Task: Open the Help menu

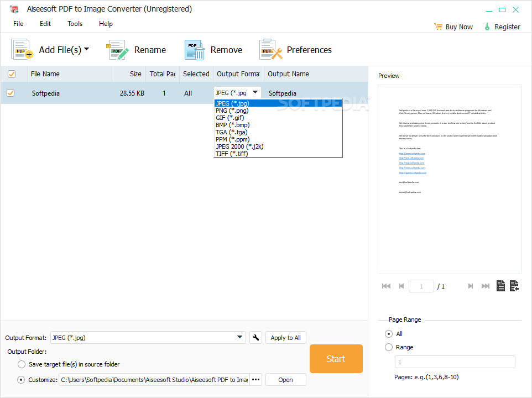Action: pyautogui.click(x=106, y=24)
